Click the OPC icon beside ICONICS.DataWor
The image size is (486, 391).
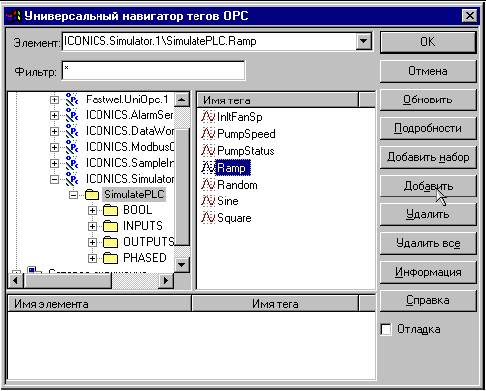click(x=72, y=131)
